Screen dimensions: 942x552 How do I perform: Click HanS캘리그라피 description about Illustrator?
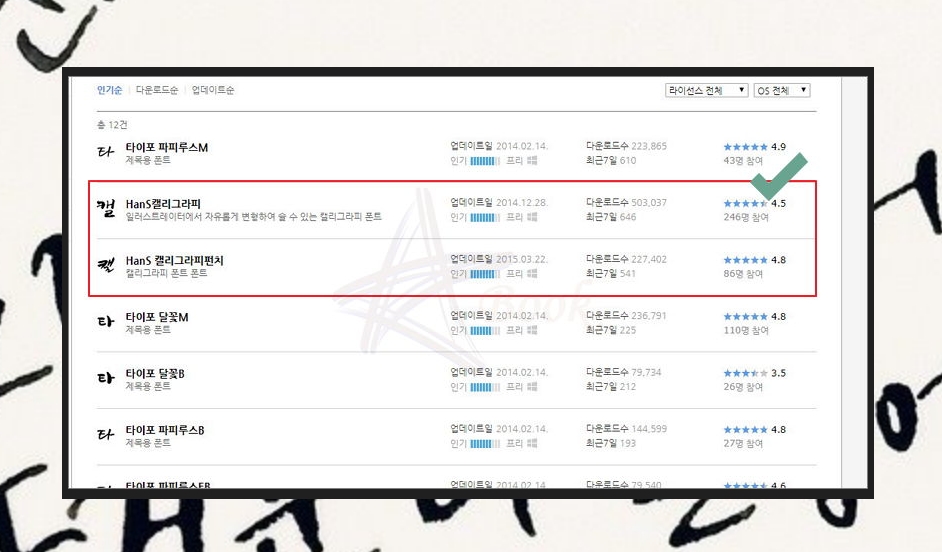tap(254, 216)
